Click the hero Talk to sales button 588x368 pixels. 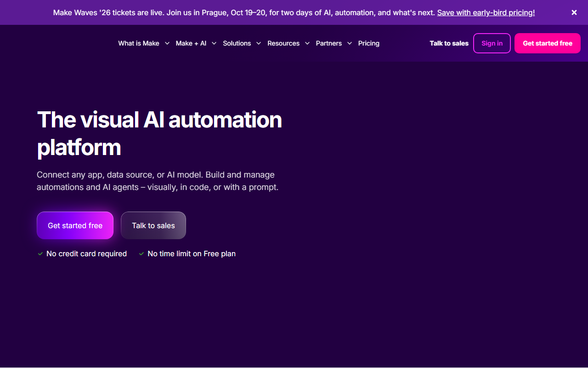tap(153, 225)
